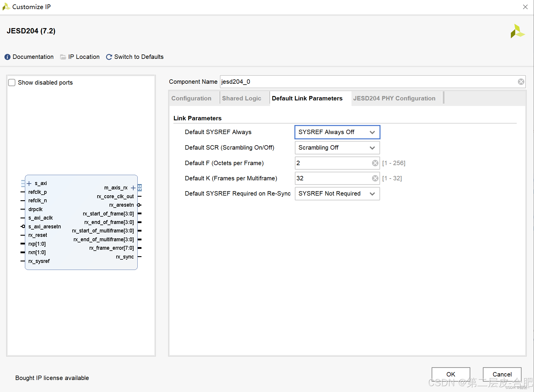Click the Default SCR scrambling label

(230, 148)
